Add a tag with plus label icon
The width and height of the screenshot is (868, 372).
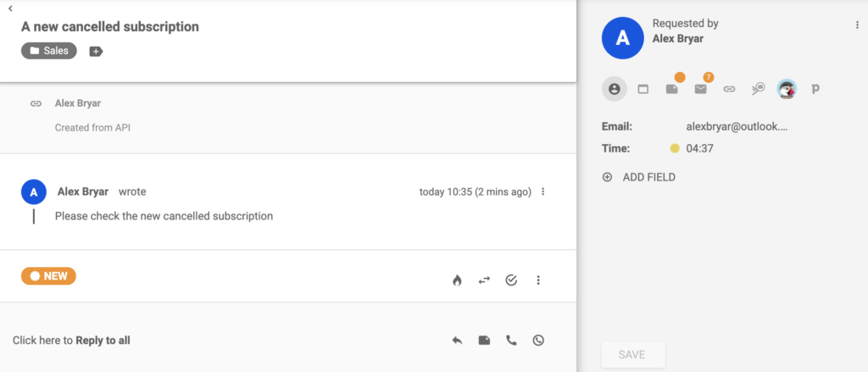[96, 52]
